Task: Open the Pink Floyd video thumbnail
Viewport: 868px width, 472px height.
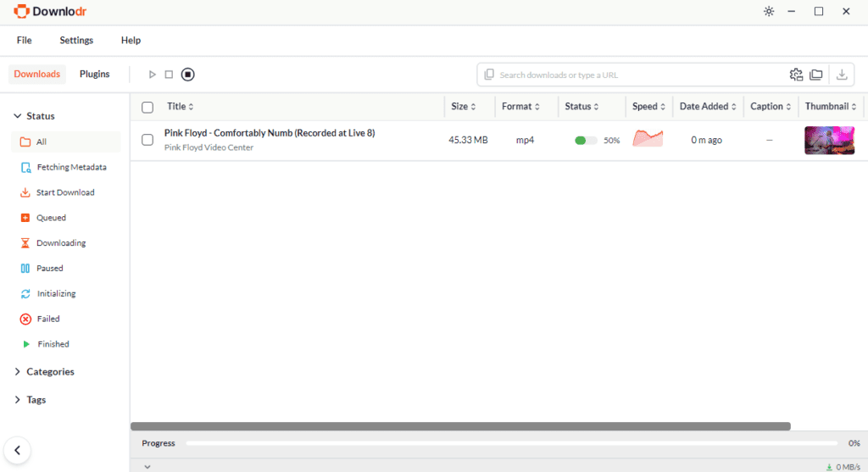Action: [x=829, y=140]
